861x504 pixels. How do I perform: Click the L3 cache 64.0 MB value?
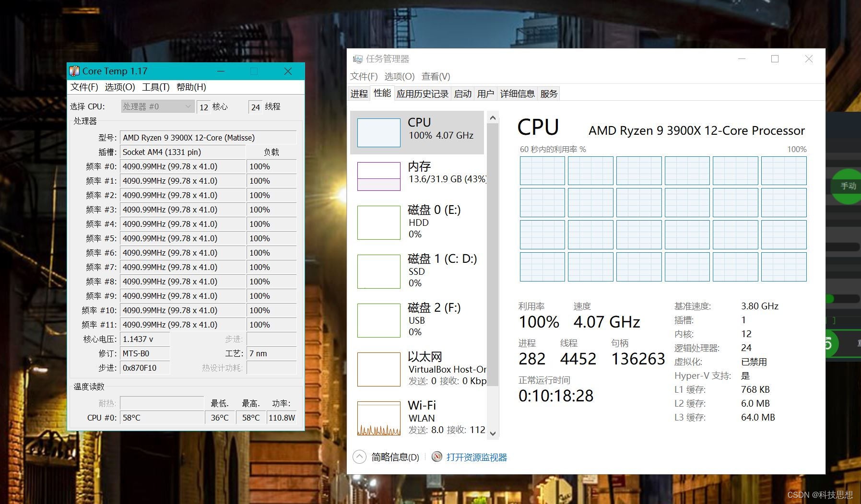click(758, 417)
